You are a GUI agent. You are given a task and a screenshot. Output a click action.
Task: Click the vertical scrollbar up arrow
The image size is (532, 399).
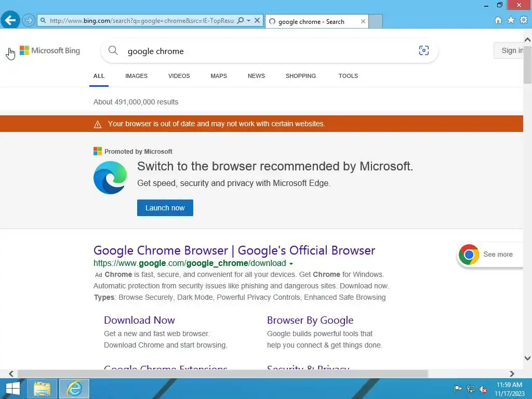point(528,39)
